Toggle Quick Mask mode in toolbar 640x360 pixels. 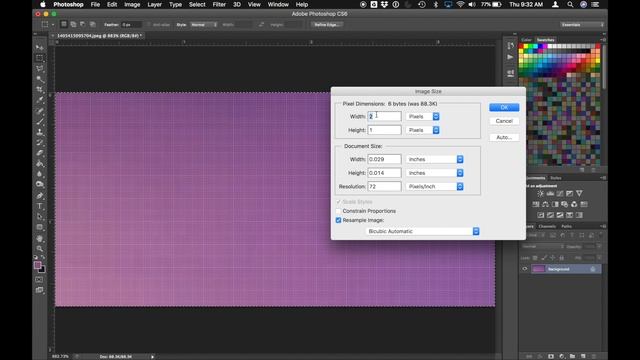[x=39, y=280]
